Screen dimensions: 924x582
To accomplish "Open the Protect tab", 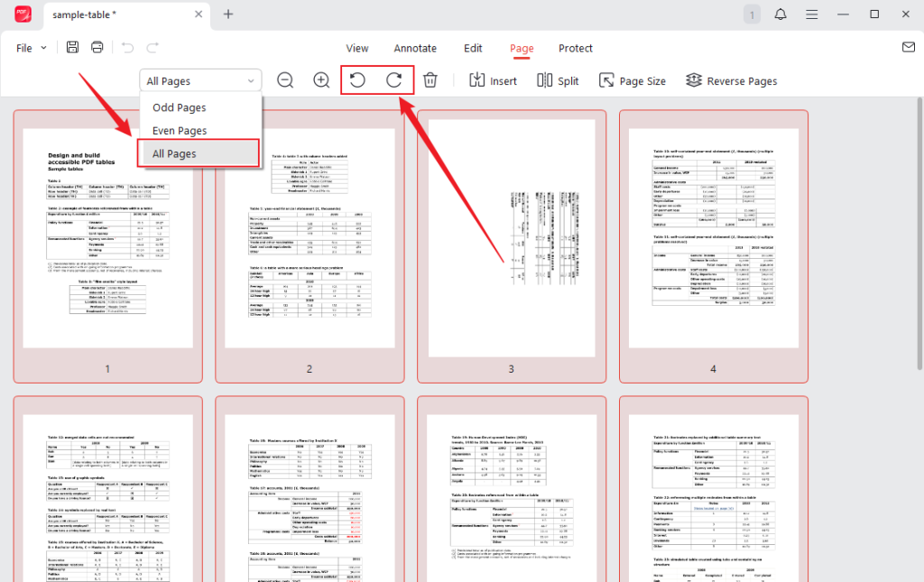I will pos(576,48).
